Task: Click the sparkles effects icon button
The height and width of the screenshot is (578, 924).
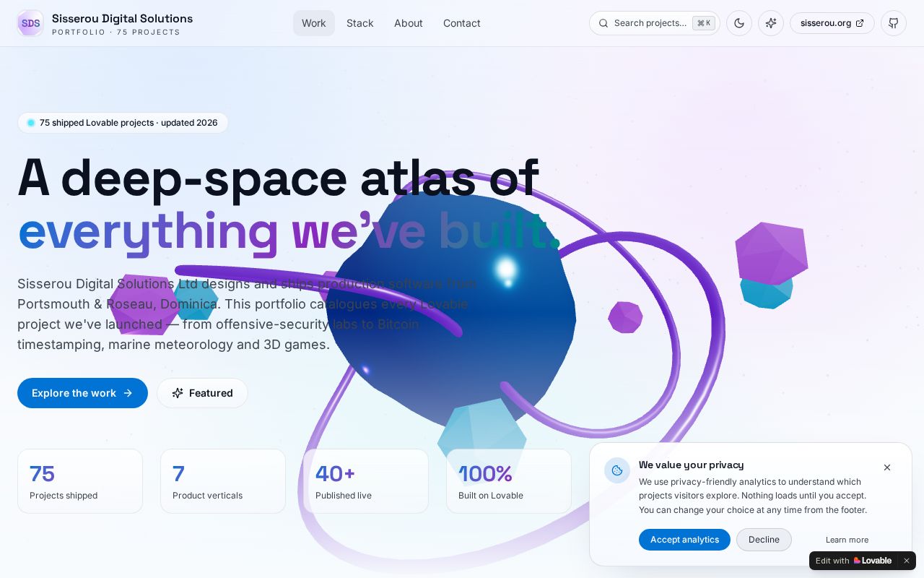Action: click(771, 23)
